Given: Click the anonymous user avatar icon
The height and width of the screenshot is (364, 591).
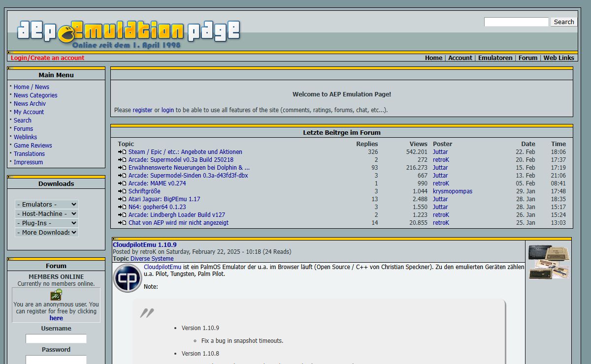Looking at the screenshot, I should [56, 295].
